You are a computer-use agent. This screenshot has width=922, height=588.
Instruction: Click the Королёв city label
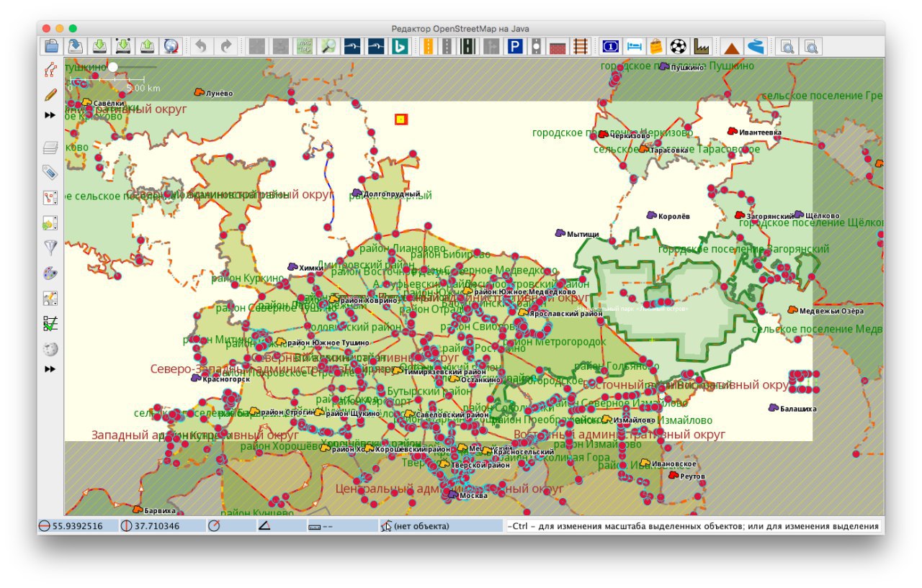click(674, 215)
